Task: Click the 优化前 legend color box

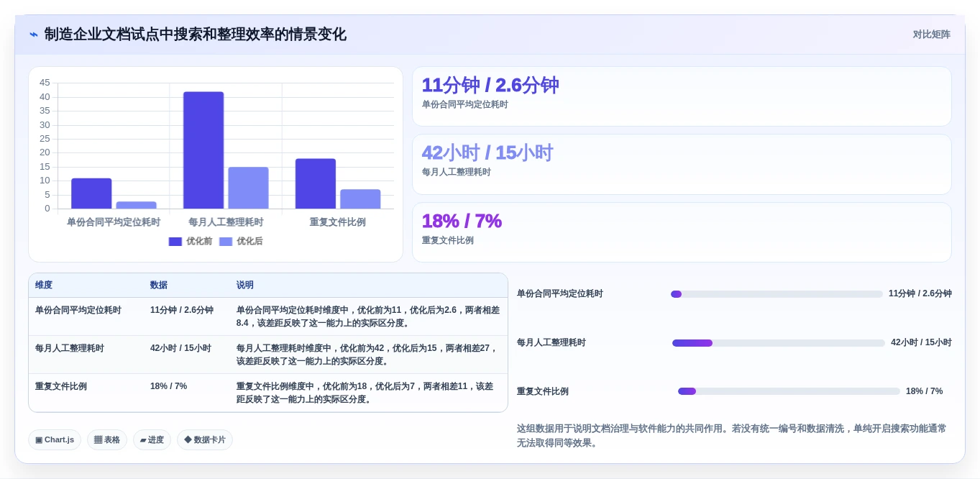Action: [175, 242]
